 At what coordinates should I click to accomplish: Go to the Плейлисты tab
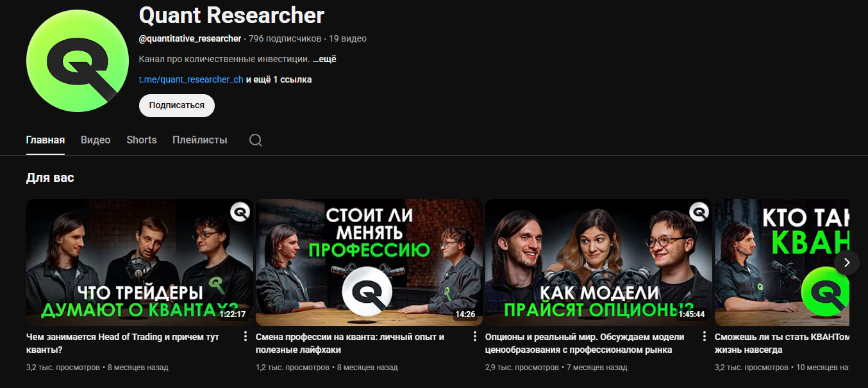click(x=200, y=140)
